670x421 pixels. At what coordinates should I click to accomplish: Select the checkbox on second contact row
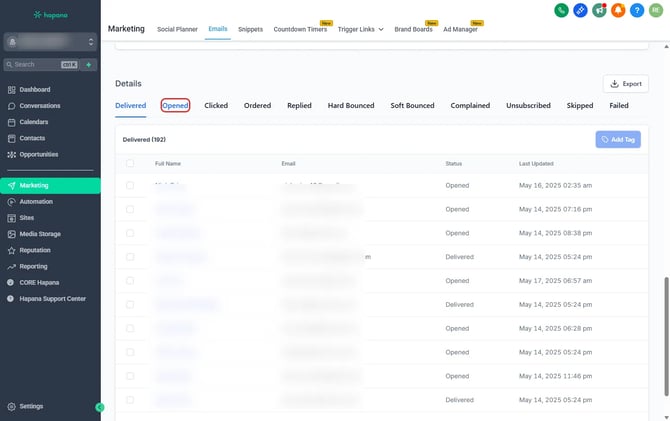click(130, 210)
